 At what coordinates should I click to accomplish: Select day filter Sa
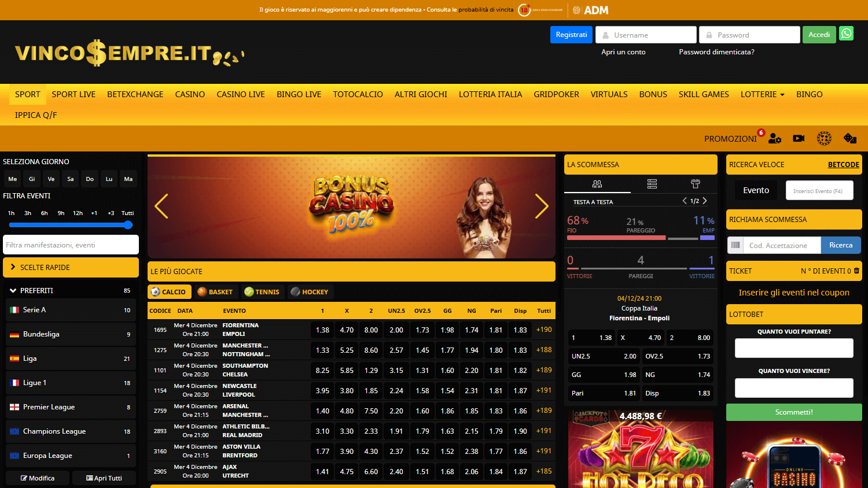click(x=71, y=179)
